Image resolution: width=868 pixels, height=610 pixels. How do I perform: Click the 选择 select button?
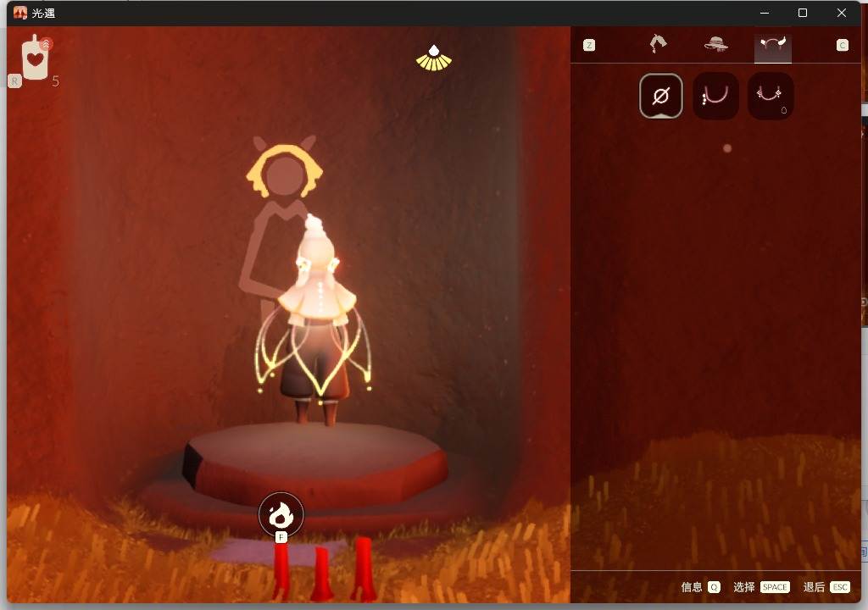744,587
